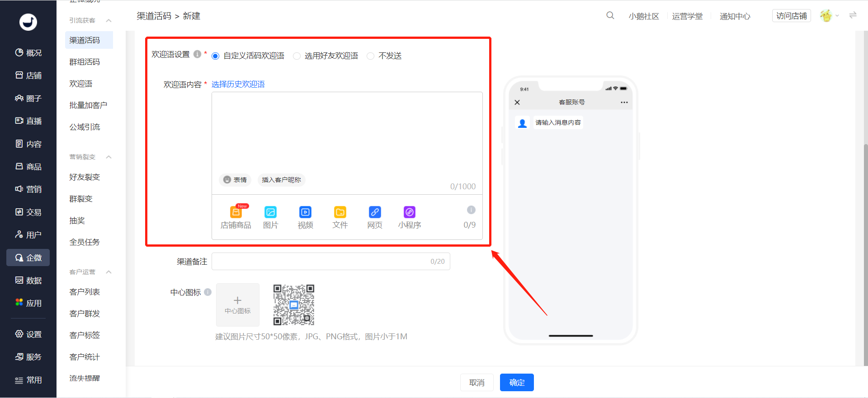
Task: Add a 视频 attachment
Action: (x=305, y=217)
